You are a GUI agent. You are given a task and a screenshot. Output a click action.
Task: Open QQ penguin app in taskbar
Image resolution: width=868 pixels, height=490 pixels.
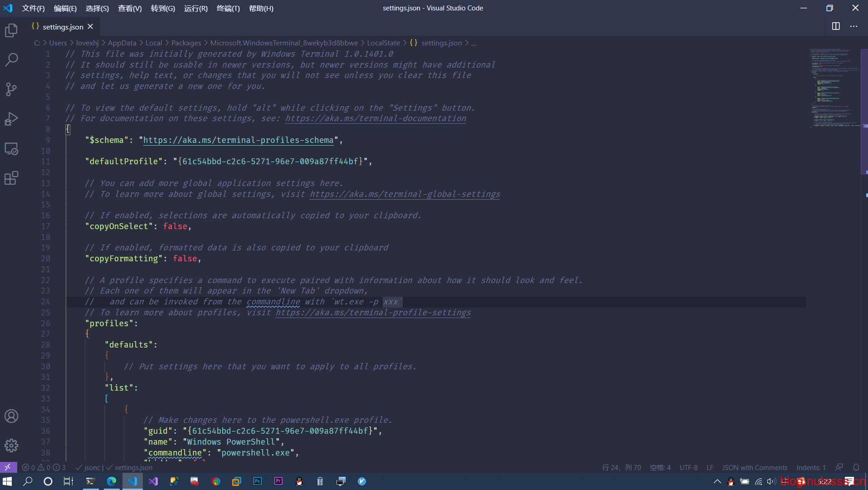[299, 481]
